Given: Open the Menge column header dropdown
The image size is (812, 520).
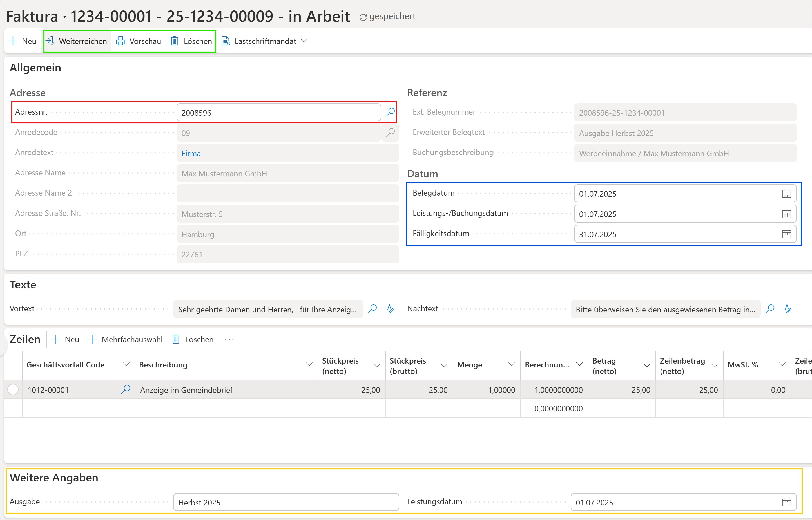Looking at the screenshot, I should pos(512,364).
